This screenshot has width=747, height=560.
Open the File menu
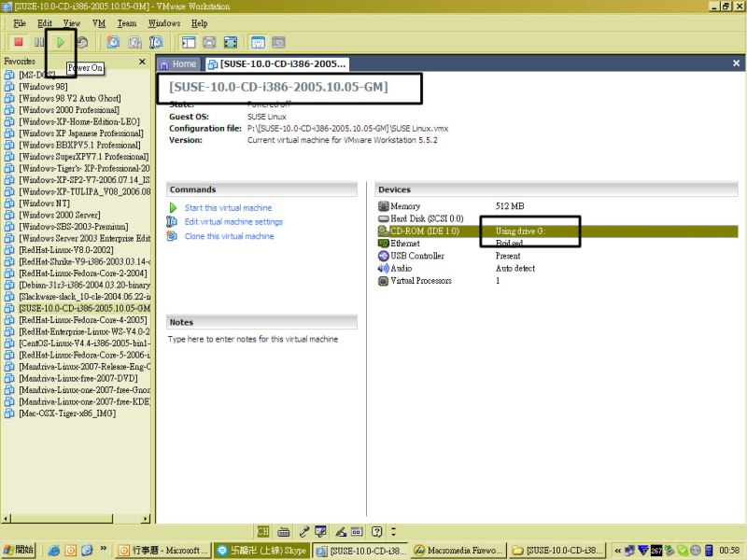[20, 22]
